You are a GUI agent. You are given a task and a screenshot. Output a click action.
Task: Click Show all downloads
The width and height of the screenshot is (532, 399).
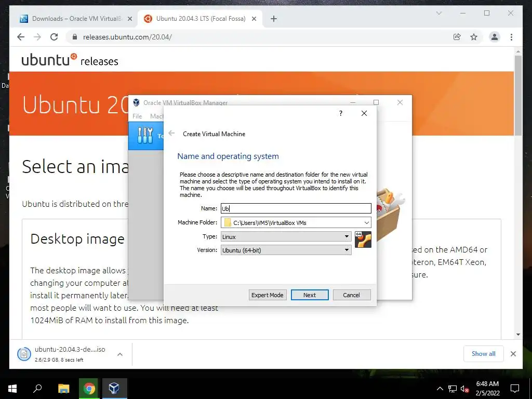(x=484, y=353)
